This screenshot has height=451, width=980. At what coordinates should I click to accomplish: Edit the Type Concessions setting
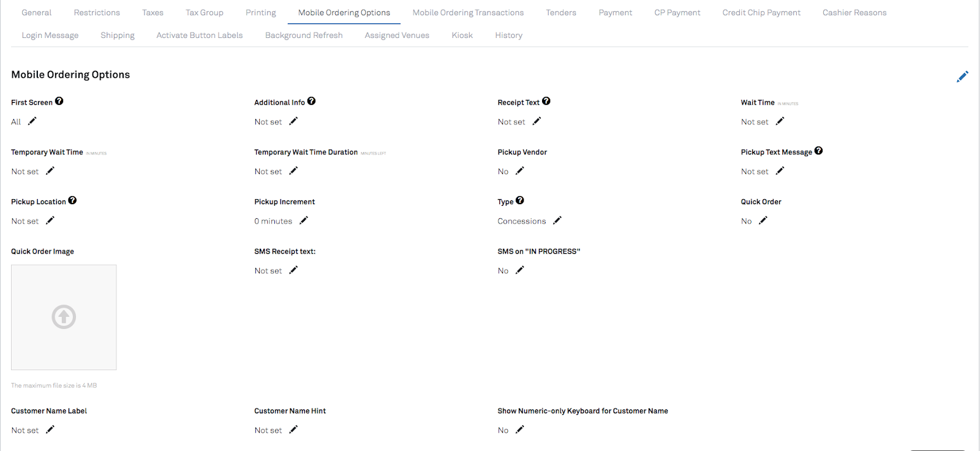point(557,221)
